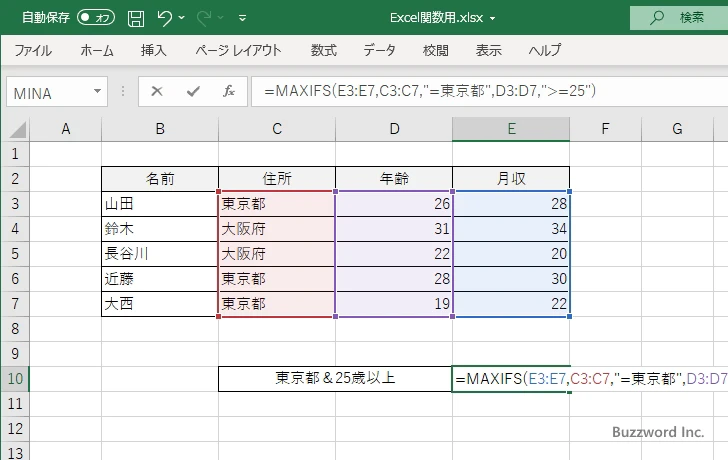This screenshot has width=728, height=460.
Task: Select row 8 header
Action: [x=15, y=329]
